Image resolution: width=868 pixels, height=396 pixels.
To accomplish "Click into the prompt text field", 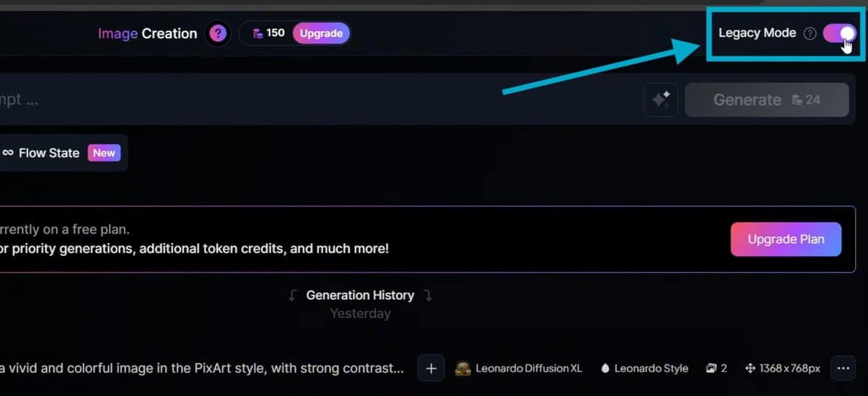I will tap(317, 100).
